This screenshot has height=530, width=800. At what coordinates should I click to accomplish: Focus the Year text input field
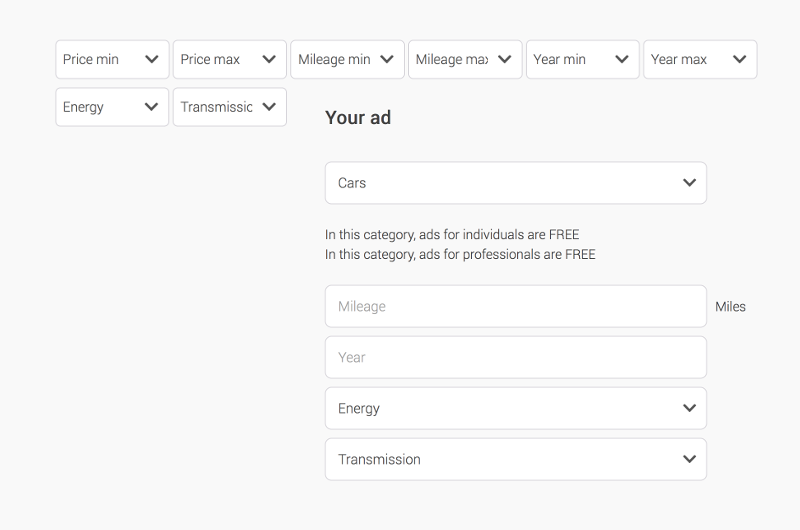point(515,357)
